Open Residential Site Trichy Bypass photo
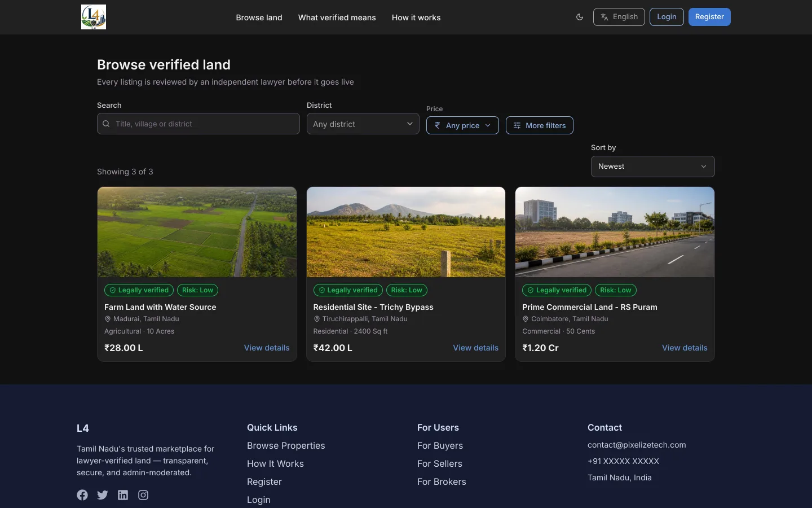812x508 pixels. point(406,232)
